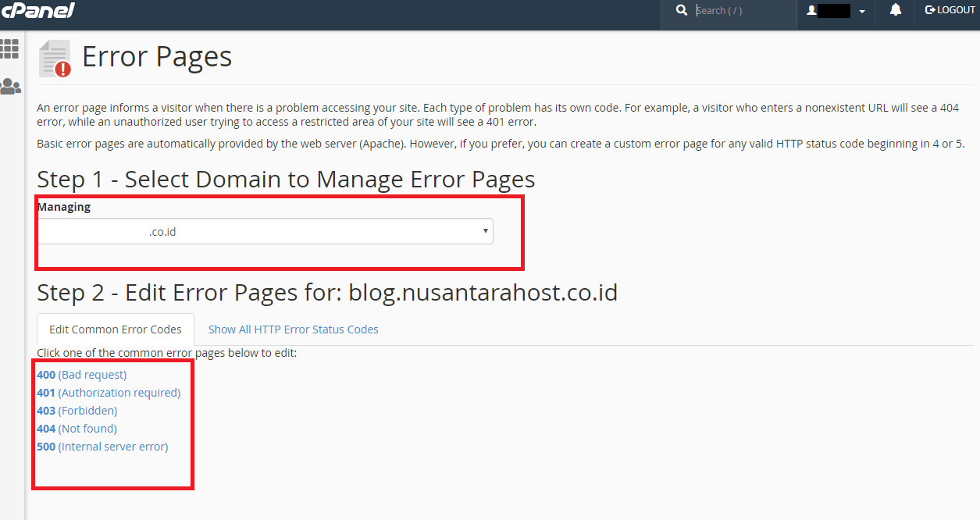The height and width of the screenshot is (520, 980).
Task: Click the search magnifier icon
Action: click(682, 10)
